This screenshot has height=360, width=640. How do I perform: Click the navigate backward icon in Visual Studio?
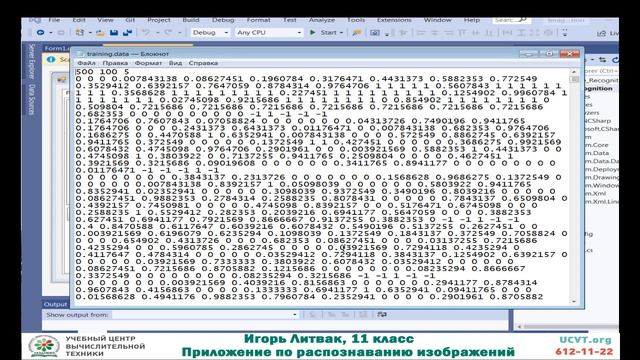point(40,33)
